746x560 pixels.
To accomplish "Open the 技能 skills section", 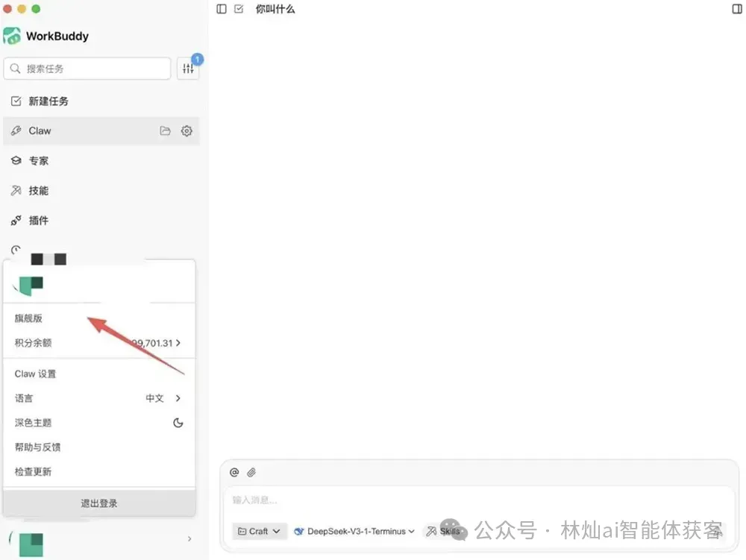I will (101, 191).
